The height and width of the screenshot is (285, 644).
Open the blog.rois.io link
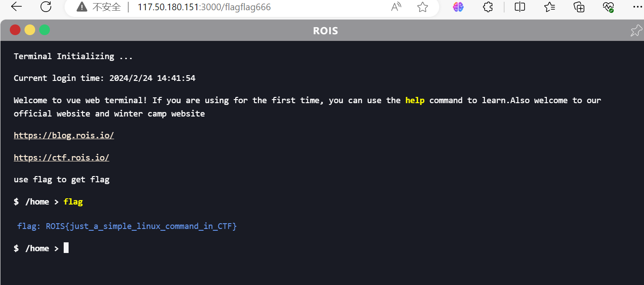[64, 135]
